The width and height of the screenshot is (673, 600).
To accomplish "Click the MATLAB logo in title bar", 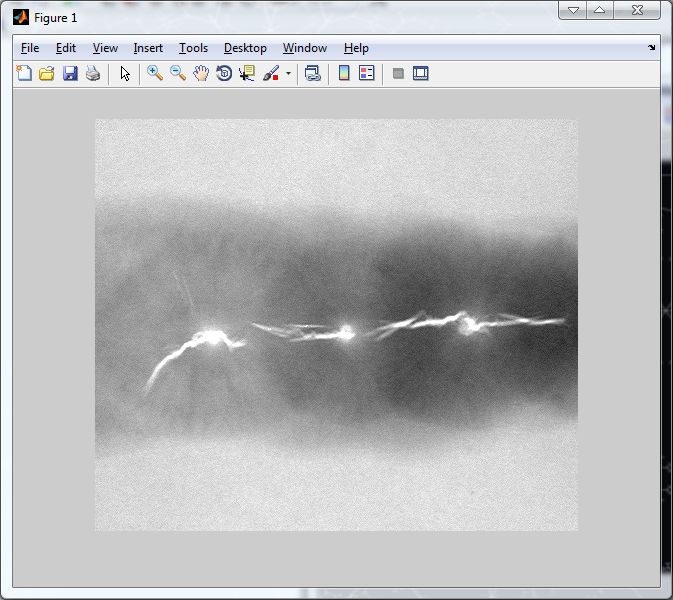I will tap(21, 18).
